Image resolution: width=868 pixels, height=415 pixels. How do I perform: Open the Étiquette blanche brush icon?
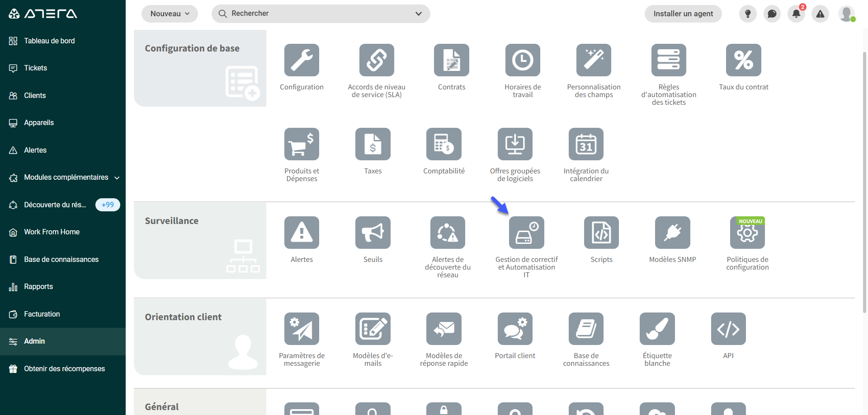[657, 329]
